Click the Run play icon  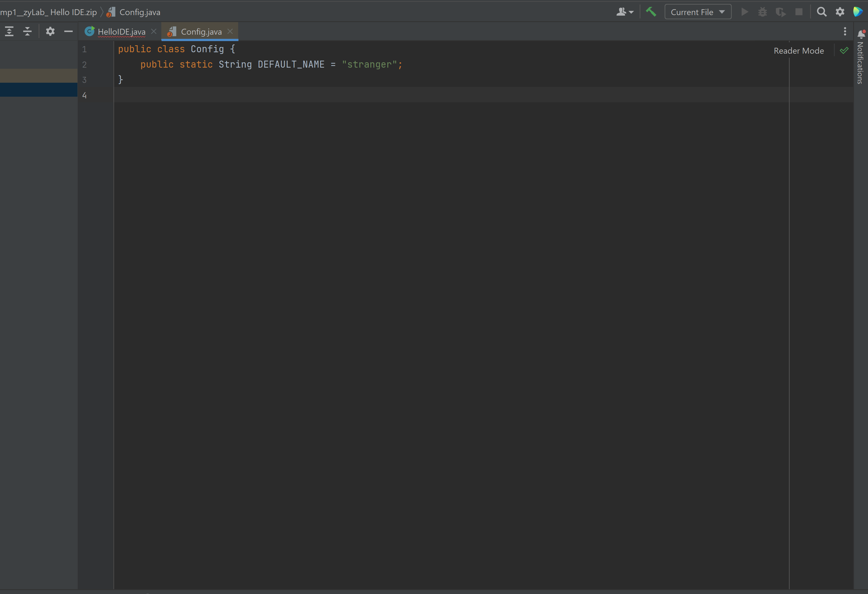pos(744,12)
